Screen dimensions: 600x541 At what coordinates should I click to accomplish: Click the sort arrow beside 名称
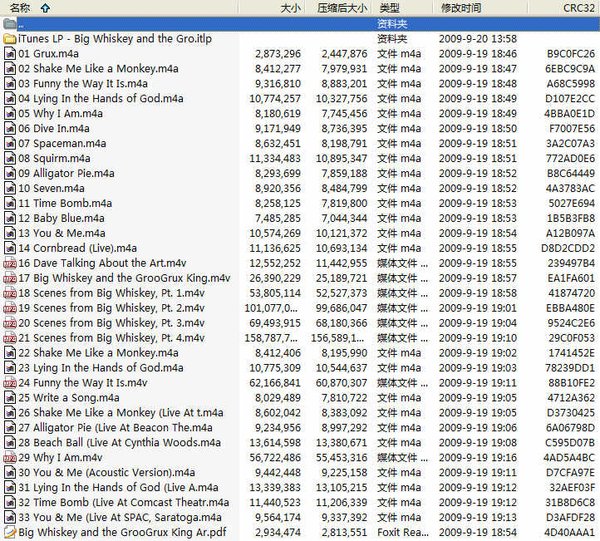(45, 8)
